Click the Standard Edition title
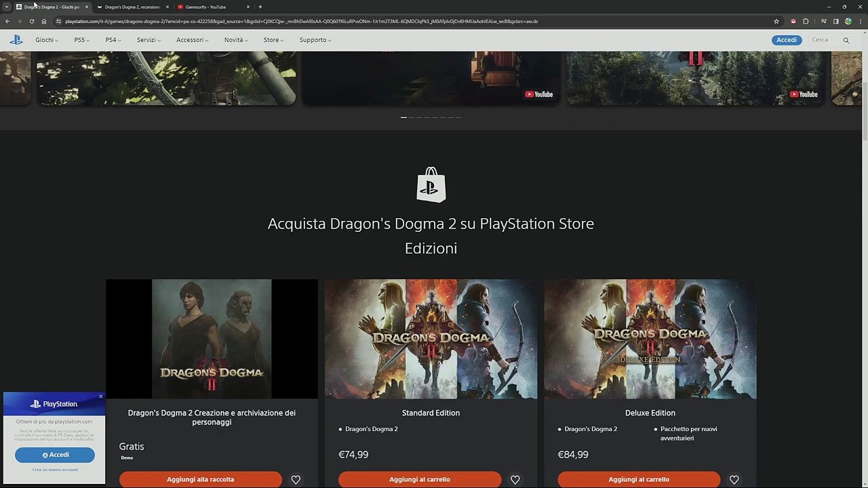The height and width of the screenshot is (488, 868). (x=431, y=413)
